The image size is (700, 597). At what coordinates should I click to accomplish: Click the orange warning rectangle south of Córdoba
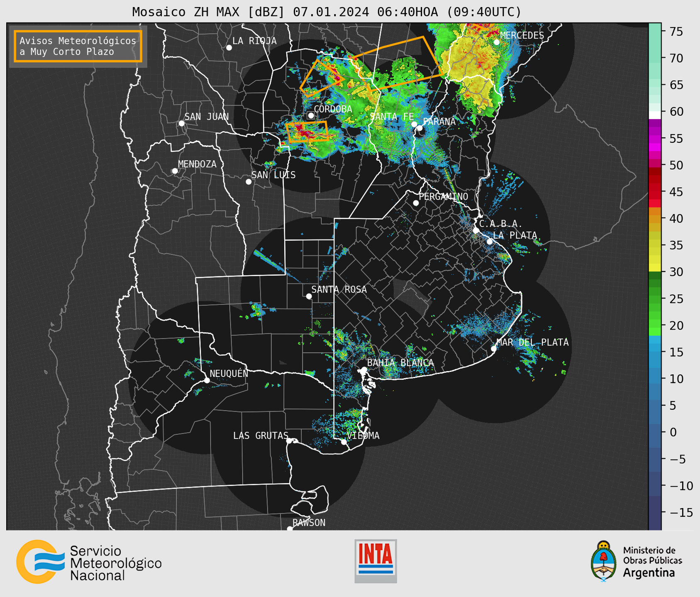307,132
